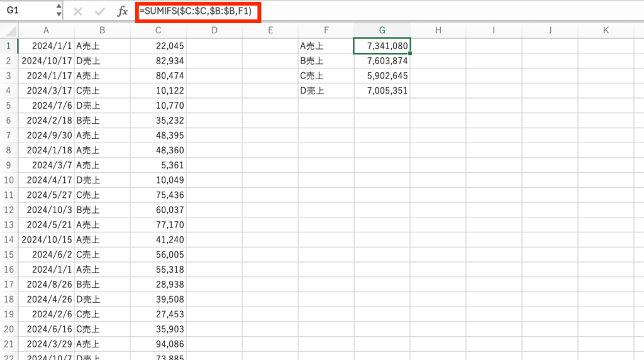Click amount cell 94,086
Screen dimensions: 644x360
(x=158, y=344)
